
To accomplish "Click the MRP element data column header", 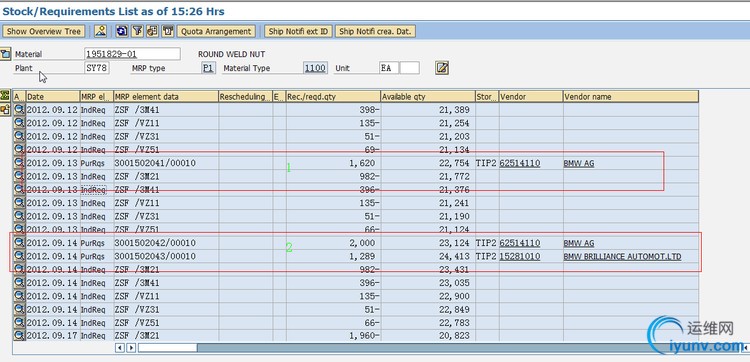I will coord(166,97).
